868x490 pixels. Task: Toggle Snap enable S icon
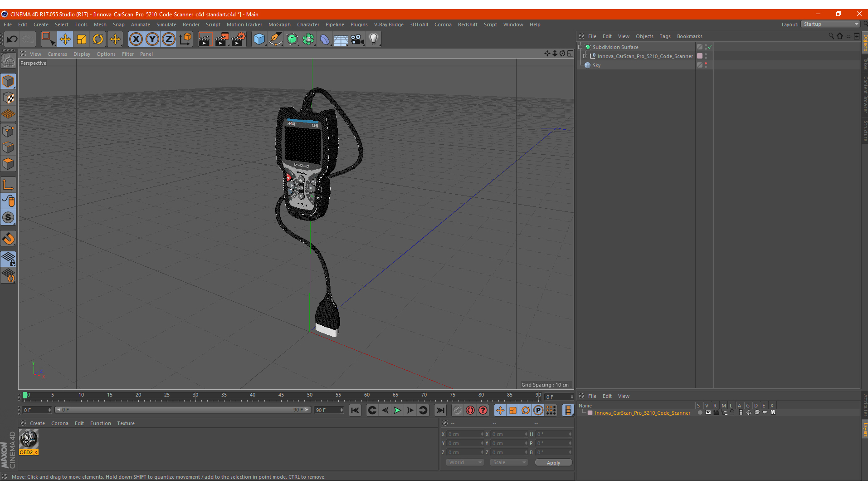(8, 218)
